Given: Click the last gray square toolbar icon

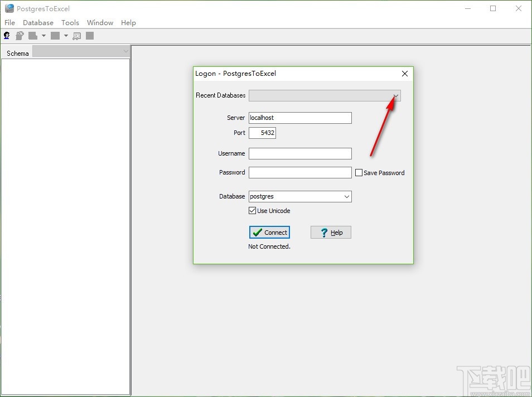Looking at the screenshot, I should 90,36.
